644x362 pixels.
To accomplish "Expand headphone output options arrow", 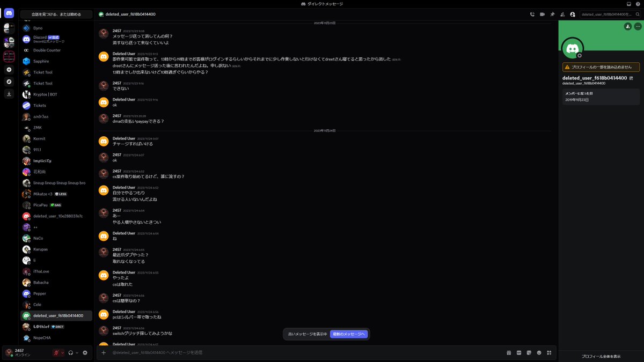I will [77, 352].
